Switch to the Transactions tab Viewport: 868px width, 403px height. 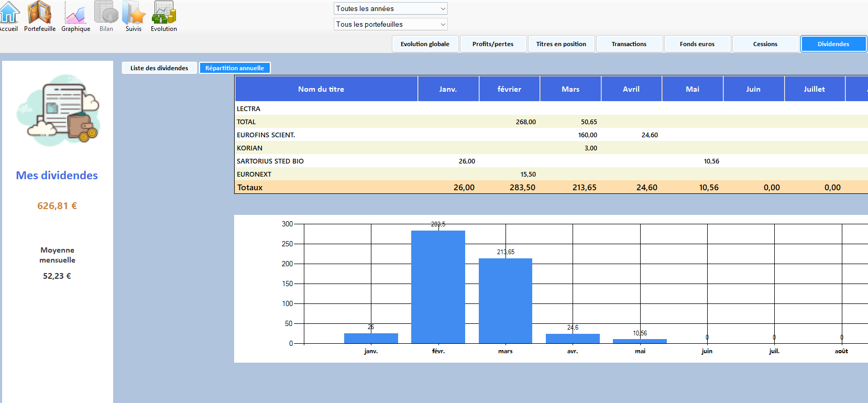[x=629, y=44]
